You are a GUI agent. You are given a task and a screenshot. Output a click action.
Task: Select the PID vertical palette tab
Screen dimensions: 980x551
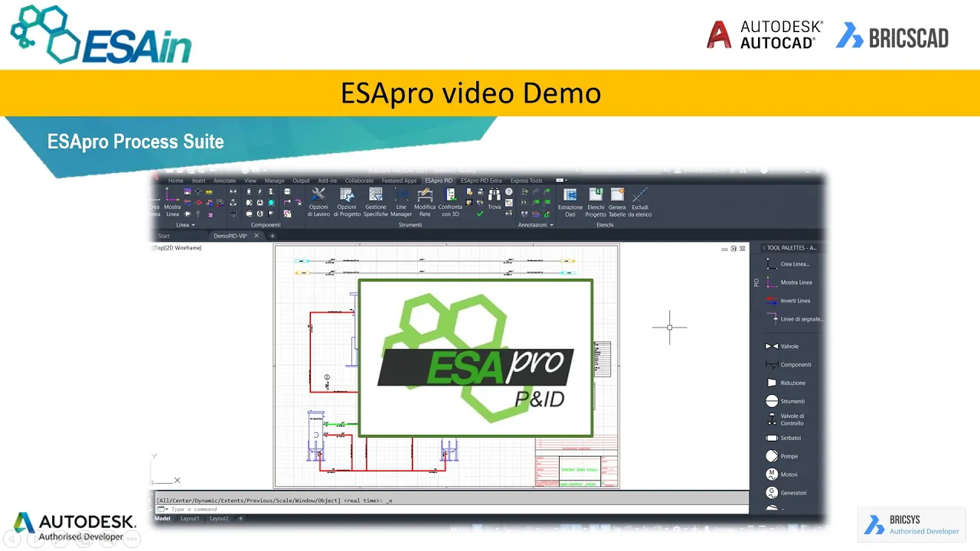coord(756,282)
